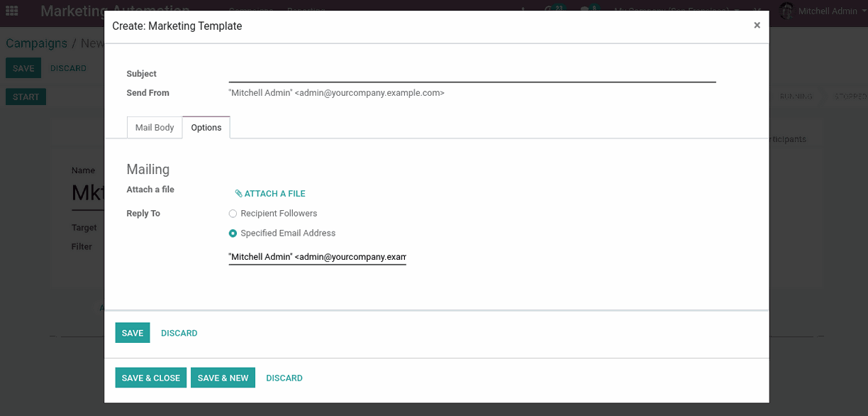Viewport: 868px width, 416px height.
Task: Select the Options tab
Action: click(206, 127)
